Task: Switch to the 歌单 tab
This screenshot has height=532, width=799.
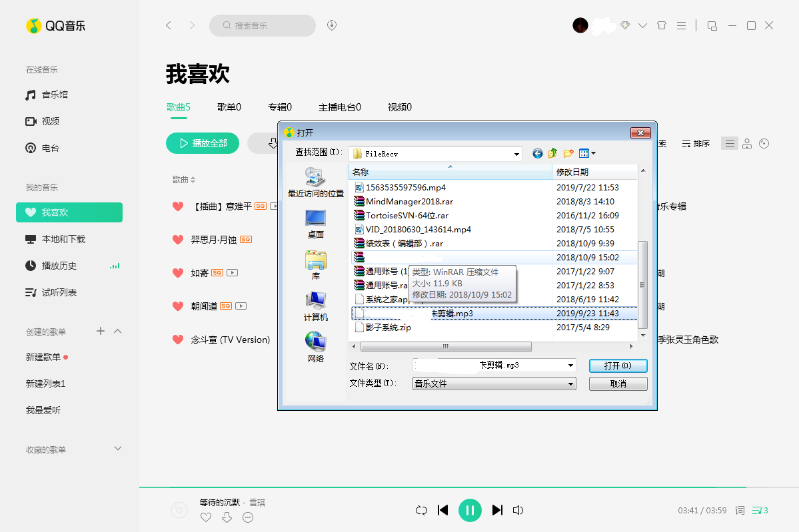Action: coord(229,107)
